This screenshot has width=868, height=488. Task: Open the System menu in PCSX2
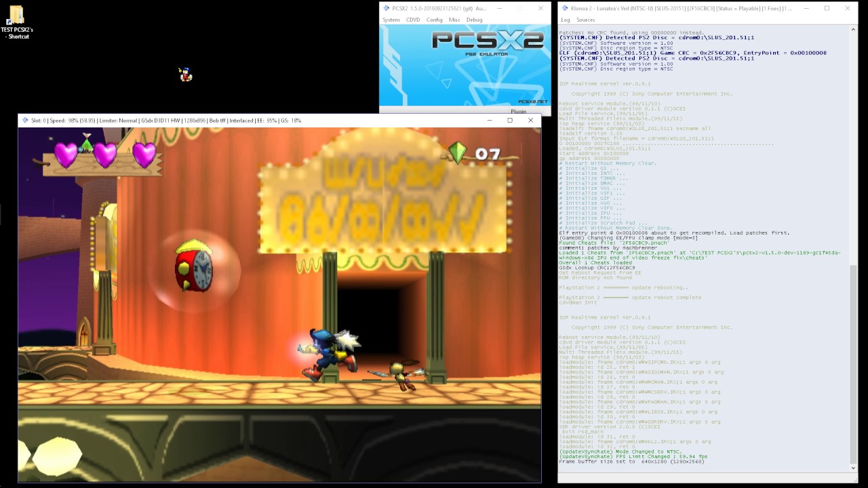(391, 20)
